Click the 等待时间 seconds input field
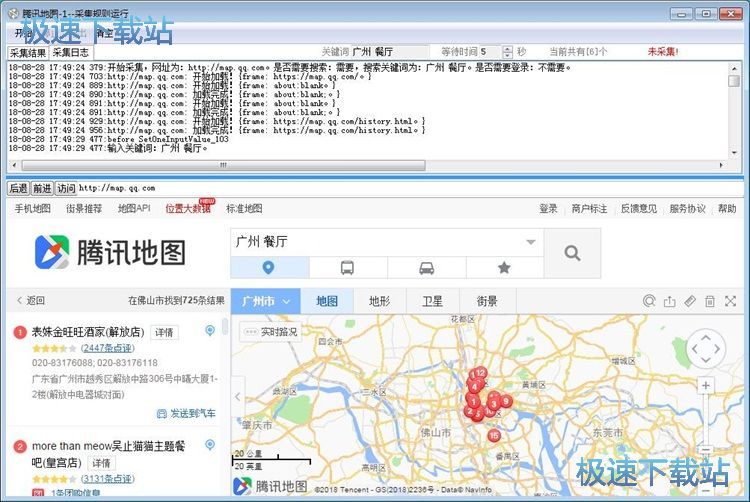 (490, 52)
